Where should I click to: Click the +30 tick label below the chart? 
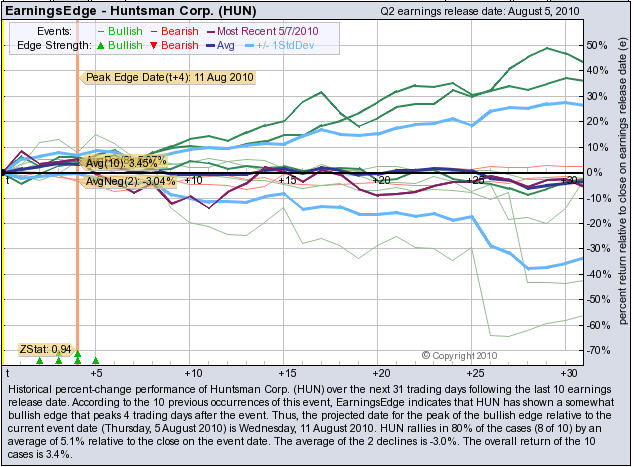tap(569, 373)
